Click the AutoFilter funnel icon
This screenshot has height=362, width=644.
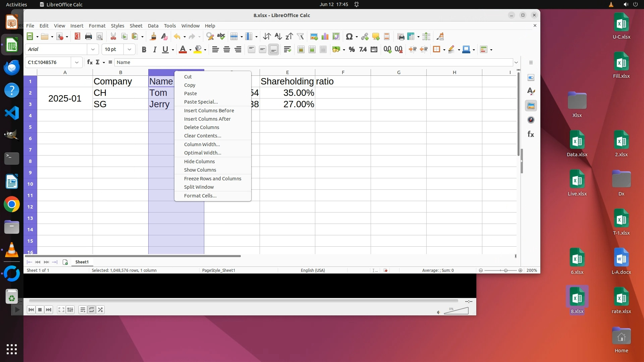tap(301, 37)
